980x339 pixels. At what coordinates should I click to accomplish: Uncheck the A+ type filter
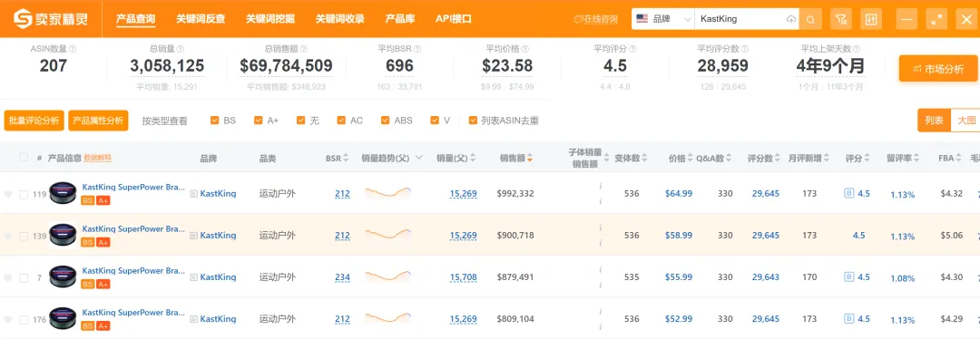258,121
